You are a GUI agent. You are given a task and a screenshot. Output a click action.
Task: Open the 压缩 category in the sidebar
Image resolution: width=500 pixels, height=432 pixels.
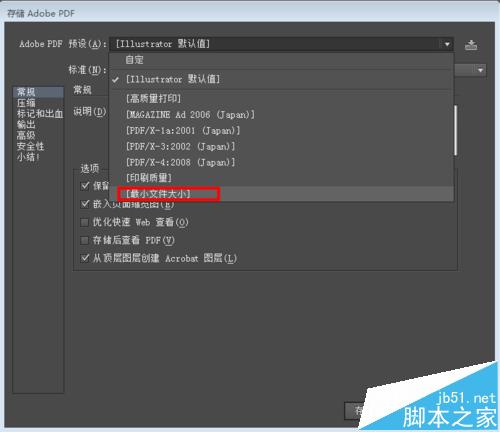pos(38,103)
